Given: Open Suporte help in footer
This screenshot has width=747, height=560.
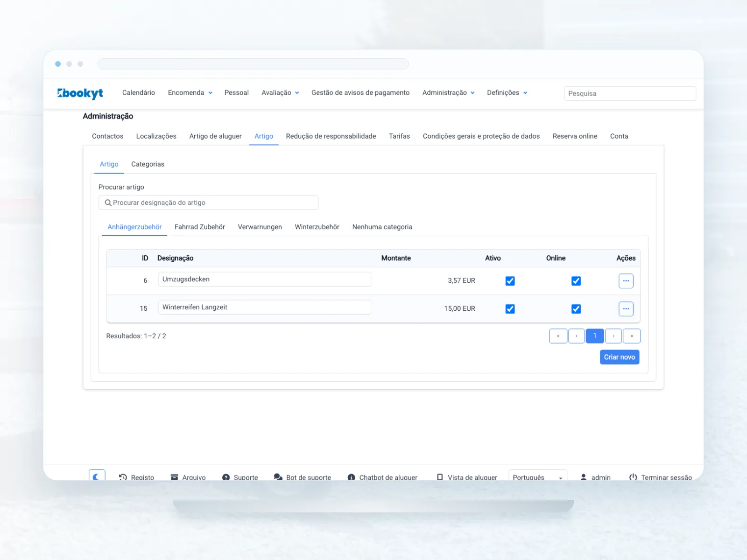Looking at the screenshot, I should click(x=240, y=477).
